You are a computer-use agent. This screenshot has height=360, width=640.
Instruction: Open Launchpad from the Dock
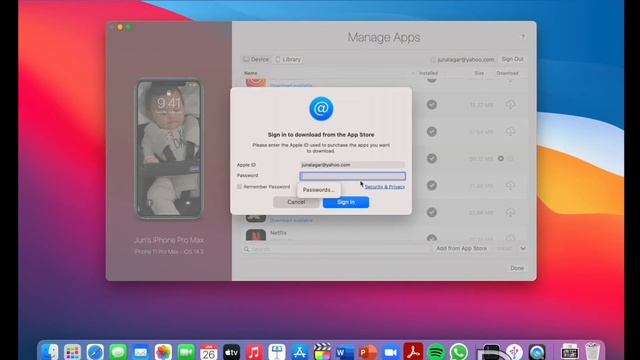tap(73, 352)
